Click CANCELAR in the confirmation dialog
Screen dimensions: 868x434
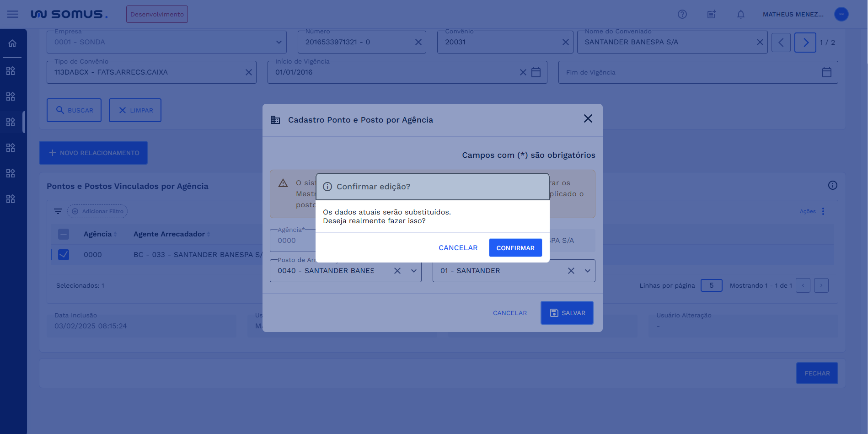tap(458, 248)
